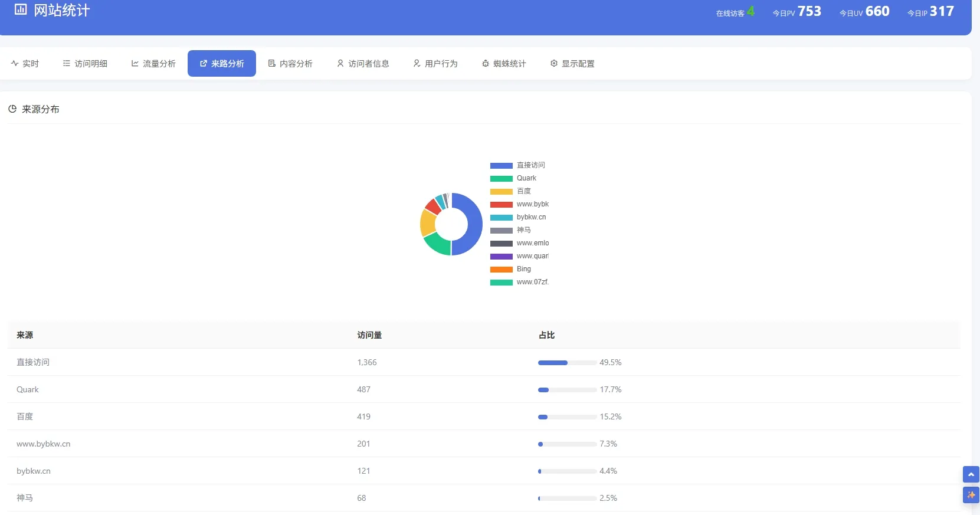Viewport: 980px width, 515px height.
Task: Click the 今日PV 753 counter
Action: [797, 12]
